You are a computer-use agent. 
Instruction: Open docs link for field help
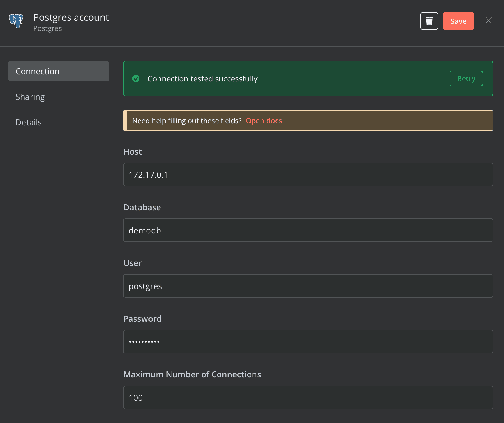coord(264,121)
